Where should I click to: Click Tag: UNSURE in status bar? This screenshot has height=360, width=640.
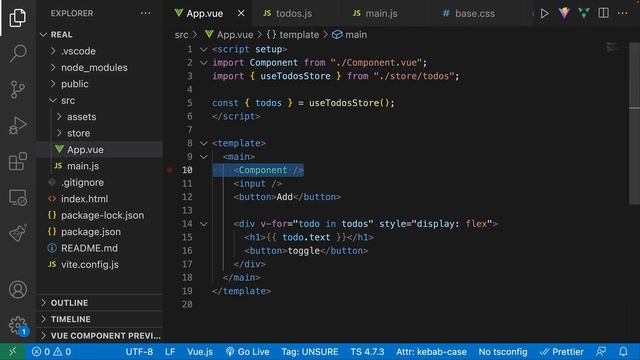[x=310, y=351]
